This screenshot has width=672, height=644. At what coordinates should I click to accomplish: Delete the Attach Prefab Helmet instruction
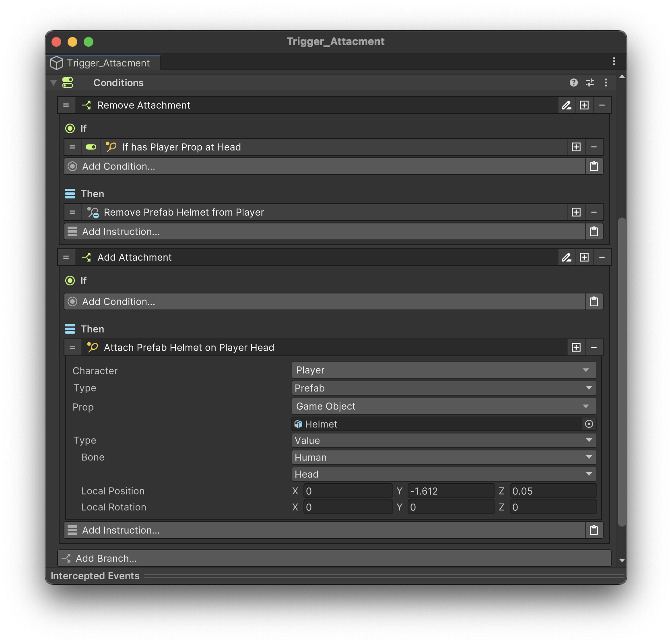tap(594, 348)
